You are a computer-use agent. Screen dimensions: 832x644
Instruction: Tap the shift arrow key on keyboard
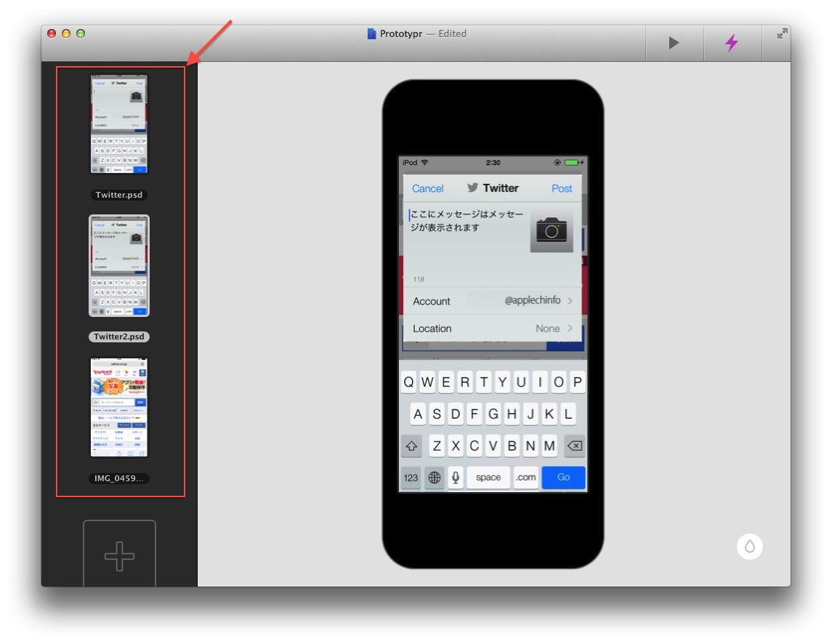[x=411, y=446]
